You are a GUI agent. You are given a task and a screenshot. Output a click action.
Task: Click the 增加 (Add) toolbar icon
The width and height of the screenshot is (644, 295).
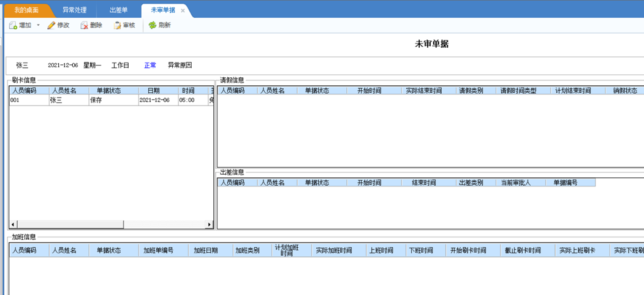[x=13, y=26]
